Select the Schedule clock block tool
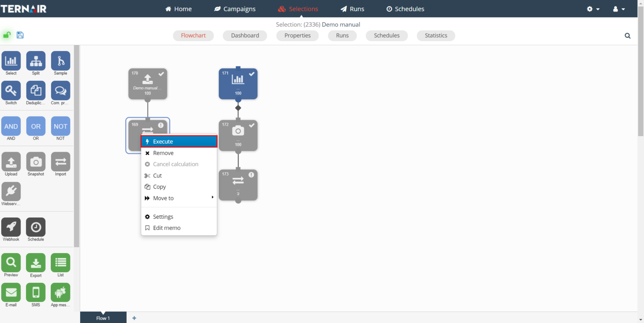 click(x=36, y=227)
